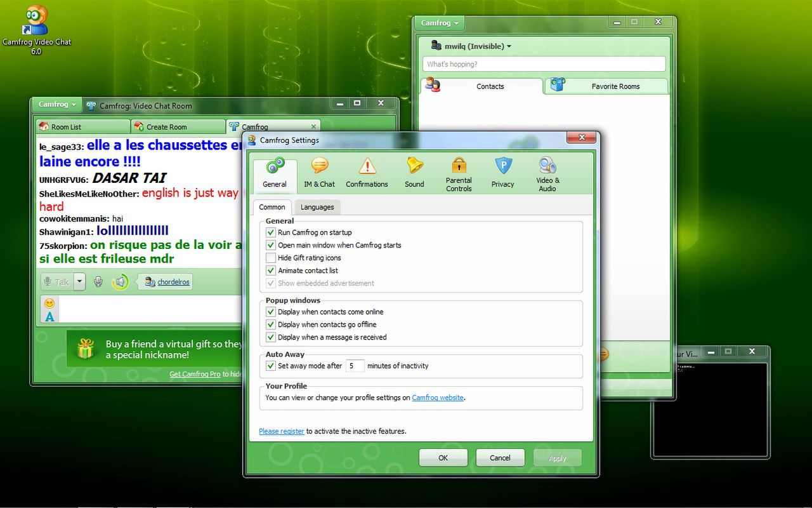
Task: Switch to the Common tab
Action: coord(272,207)
